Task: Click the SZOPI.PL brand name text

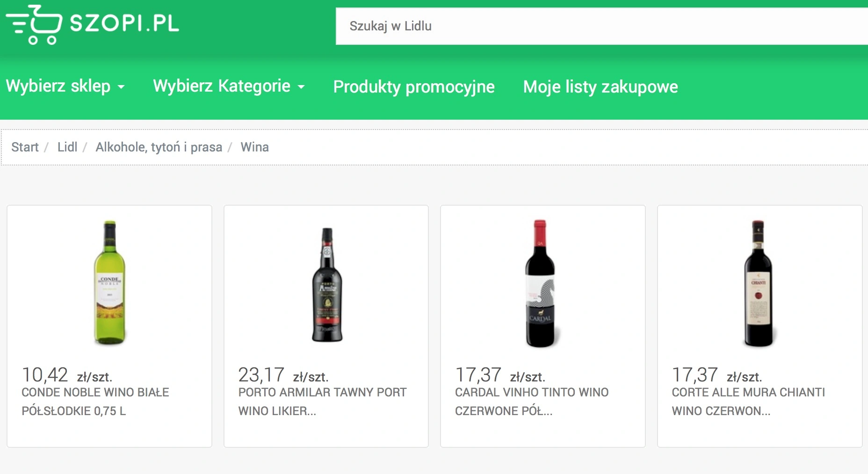Action: point(124,23)
